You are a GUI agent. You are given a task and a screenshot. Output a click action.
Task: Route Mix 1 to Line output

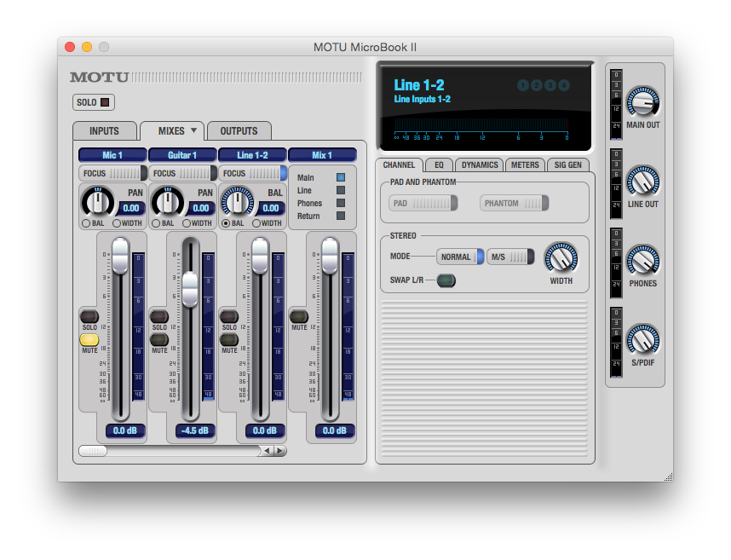pyautogui.click(x=341, y=190)
